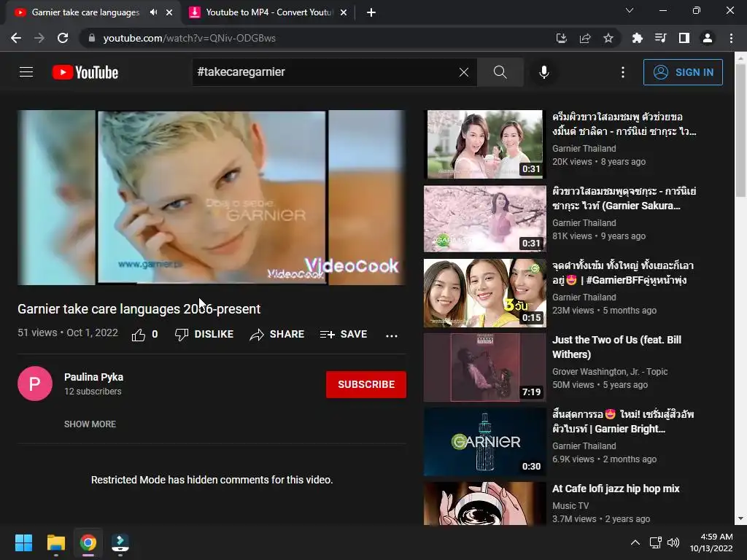
Task: Like the video with thumbs-up icon
Action: pos(139,335)
